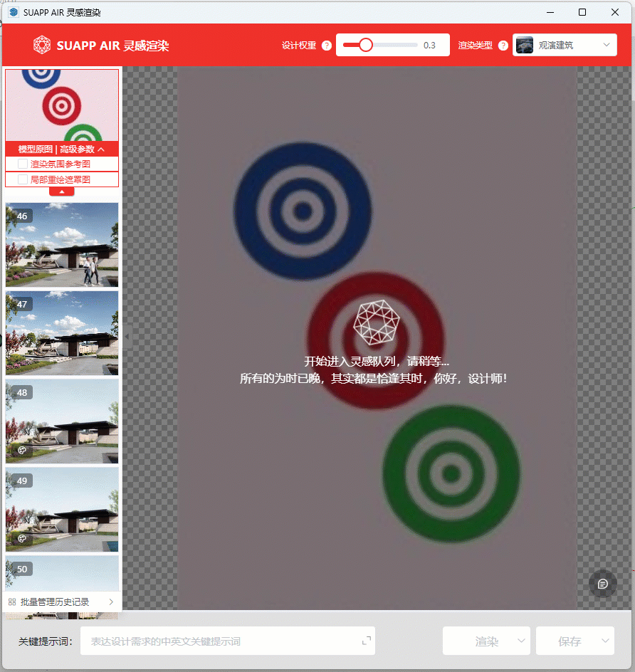Click the grid icon beside 批量管理历史记录
This screenshot has height=672, width=635.
coord(12,602)
